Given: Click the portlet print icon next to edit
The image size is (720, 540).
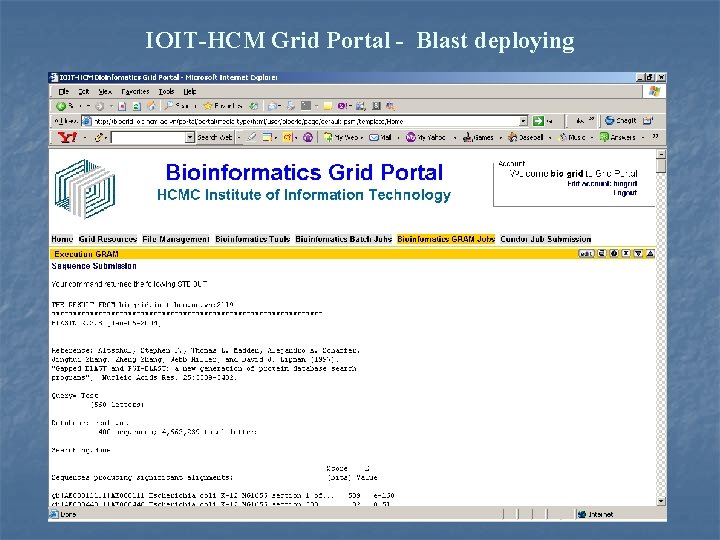Looking at the screenshot, I should point(602,253).
